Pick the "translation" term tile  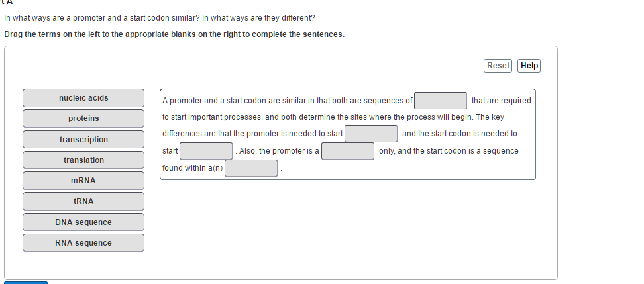point(83,160)
